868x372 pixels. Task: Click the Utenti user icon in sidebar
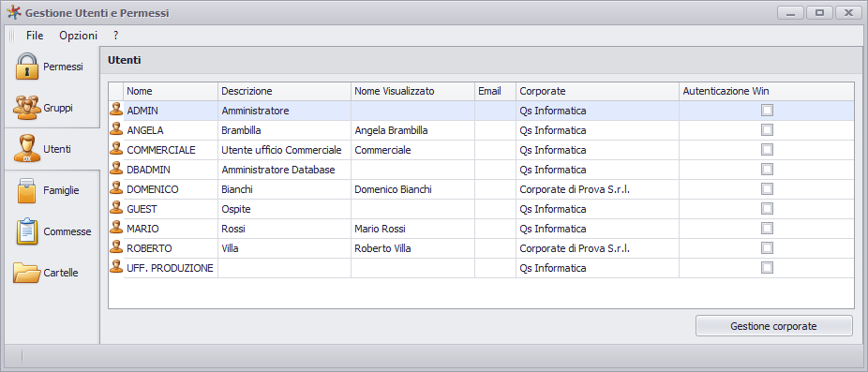27,149
